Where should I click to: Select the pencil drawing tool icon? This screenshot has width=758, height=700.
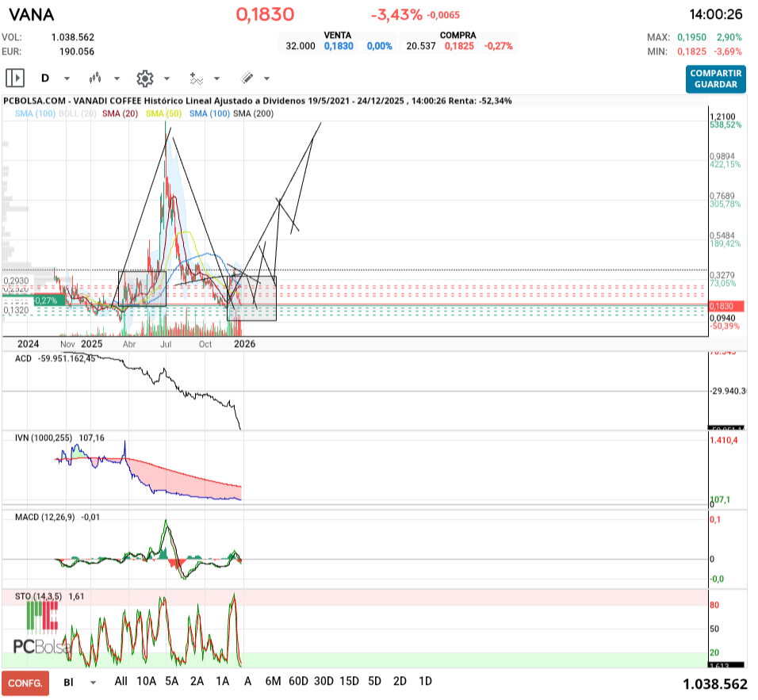pyautogui.click(x=247, y=78)
